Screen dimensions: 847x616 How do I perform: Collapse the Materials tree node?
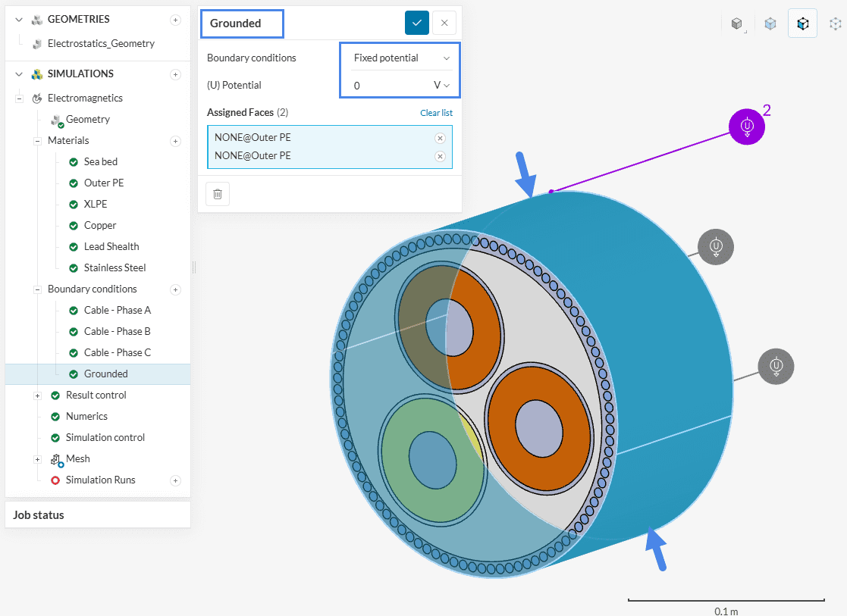click(x=37, y=141)
